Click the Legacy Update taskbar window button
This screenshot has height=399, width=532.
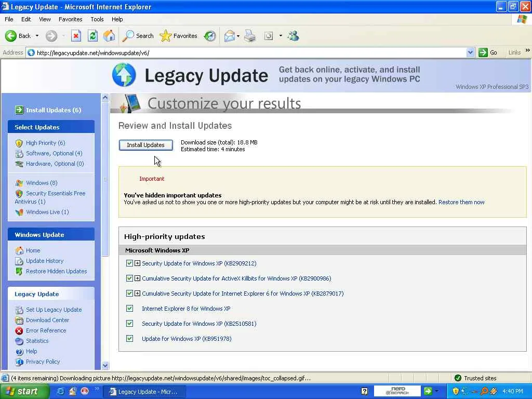coord(143,392)
